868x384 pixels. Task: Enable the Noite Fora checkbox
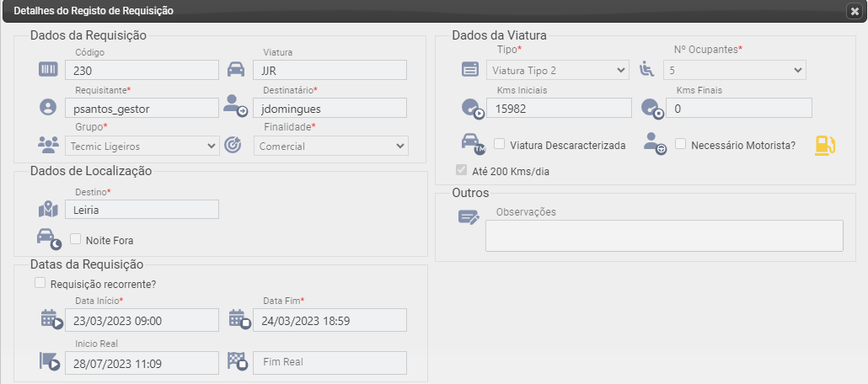pos(75,239)
